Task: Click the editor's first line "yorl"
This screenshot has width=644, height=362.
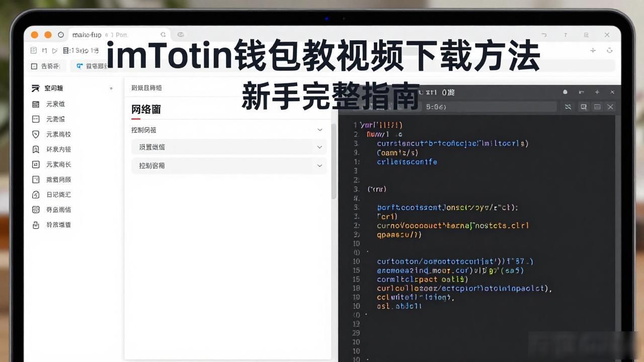Action: 381,125
